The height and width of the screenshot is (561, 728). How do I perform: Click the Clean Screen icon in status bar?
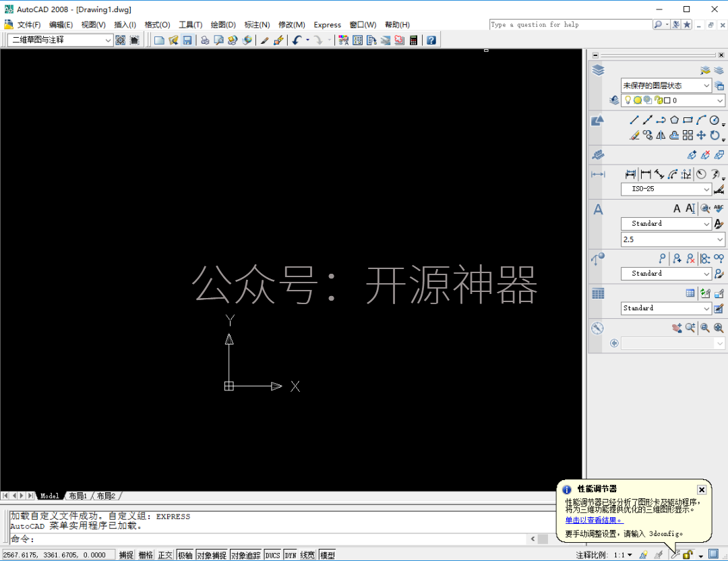pyautogui.click(x=713, y=554)
